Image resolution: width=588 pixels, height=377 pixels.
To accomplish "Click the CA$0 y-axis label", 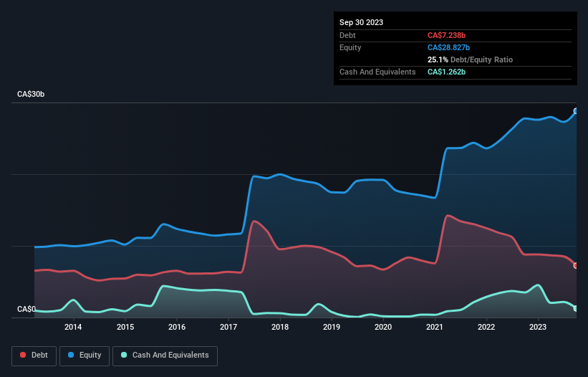I will [26, 309].
